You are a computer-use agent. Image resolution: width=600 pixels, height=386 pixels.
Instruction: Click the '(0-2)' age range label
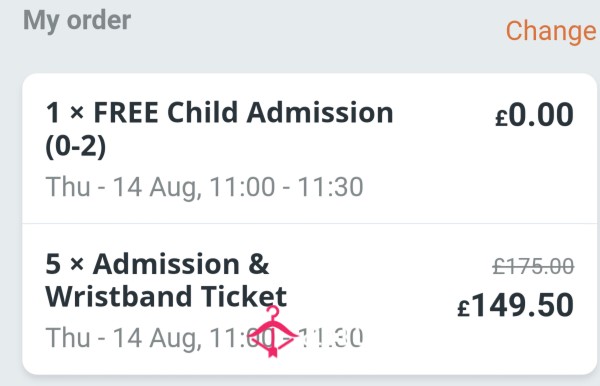click(x=75, y=146)
